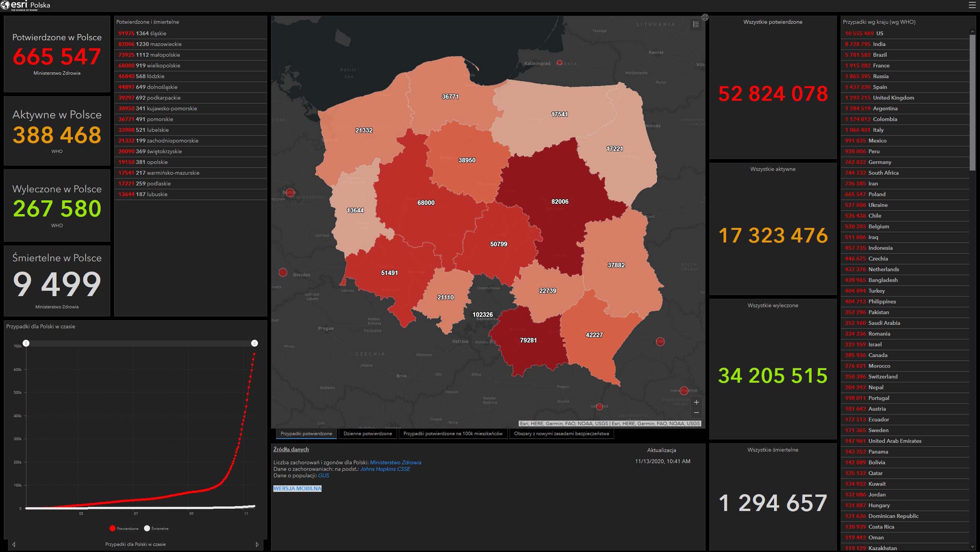Zoom in on the map
The height and width of the screenshot is (552, 980).
pyautogui.click(x=696, y=402)
